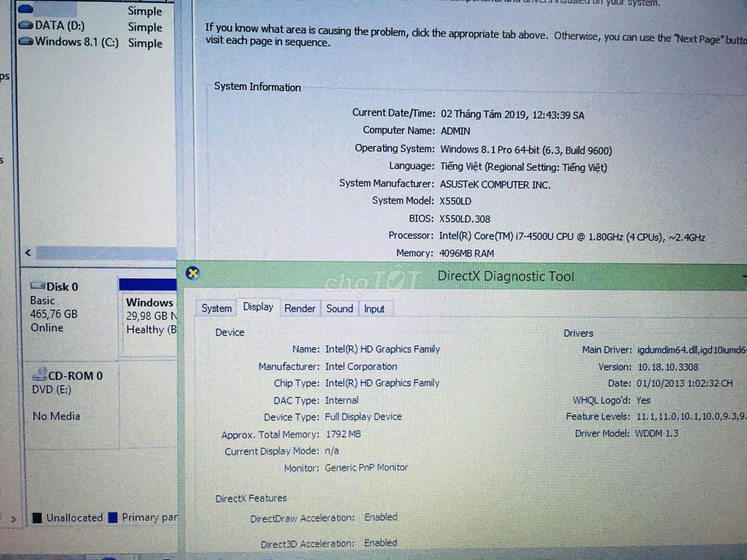This screenshot has width=747, height=560.
Task: Click the CD-ROM 0 disc drive icon
Action: (x=40, y=374)
